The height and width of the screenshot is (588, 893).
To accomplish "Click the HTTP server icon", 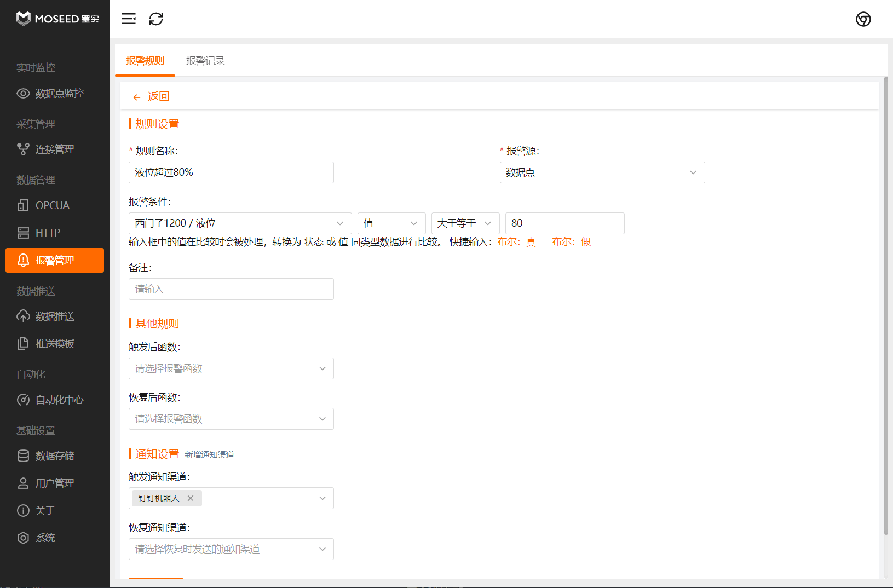I will point(23,233).
